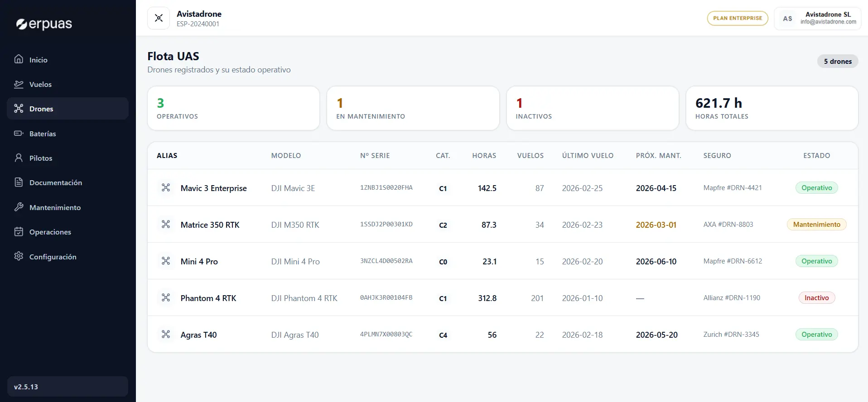The width and height of the screenshot is (868, 402).
Task: Click the Inactivo status badge for Phantom 4 RTK
Action: coord(816,298)
